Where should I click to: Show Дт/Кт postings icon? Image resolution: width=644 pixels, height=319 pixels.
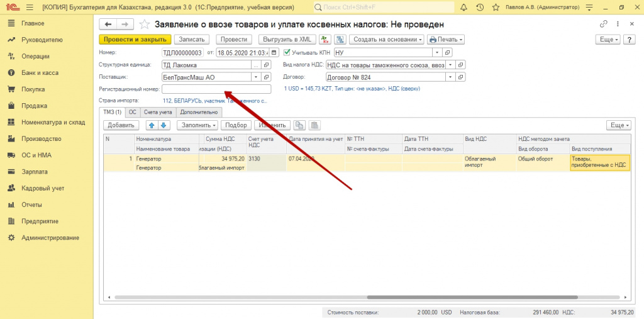(x=325, y=40)
